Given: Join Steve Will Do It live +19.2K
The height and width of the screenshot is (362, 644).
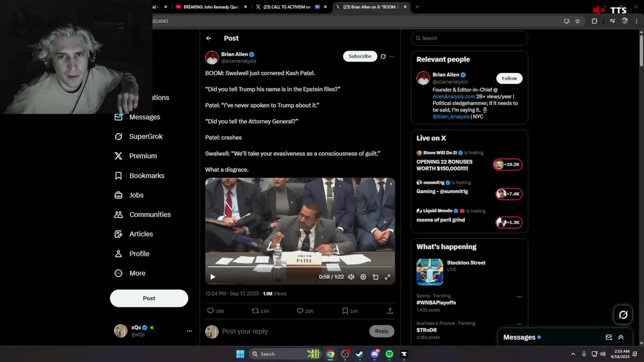Looking at the screenshot, I should [507, 164].
